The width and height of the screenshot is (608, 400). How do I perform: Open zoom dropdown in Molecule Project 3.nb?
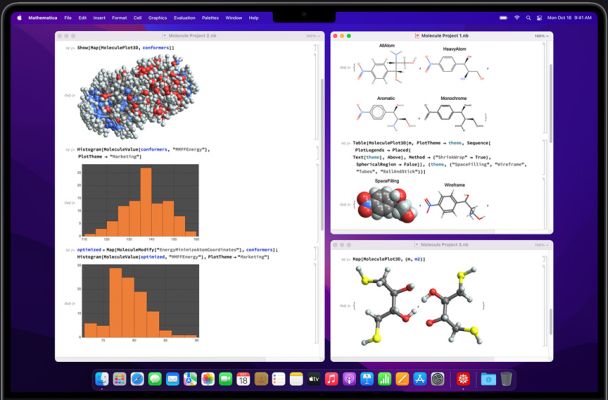tap(540, 244)
